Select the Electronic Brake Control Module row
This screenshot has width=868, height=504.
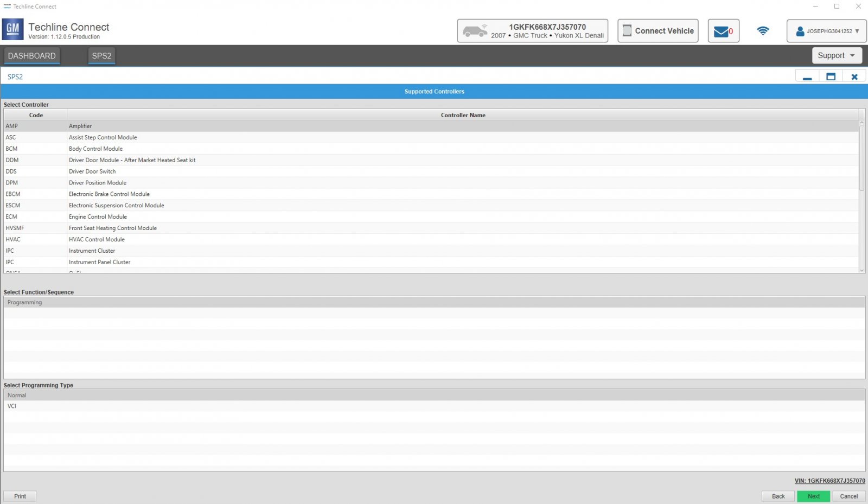pos(431,194)
